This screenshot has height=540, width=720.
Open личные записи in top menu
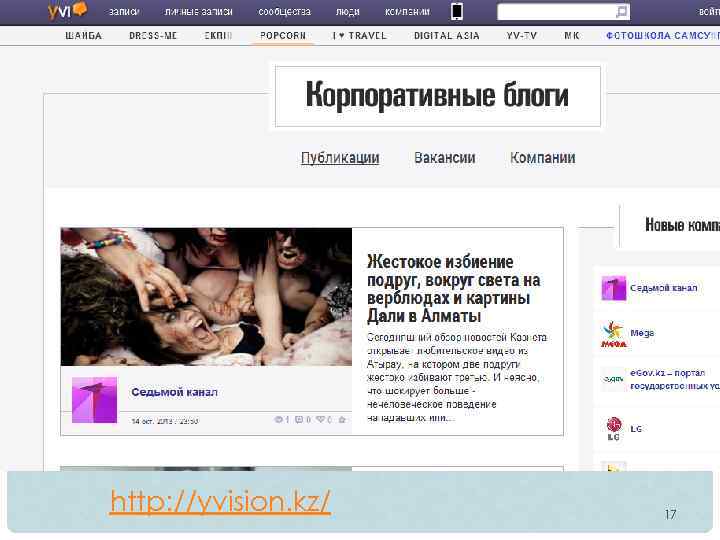coord(199,12)
